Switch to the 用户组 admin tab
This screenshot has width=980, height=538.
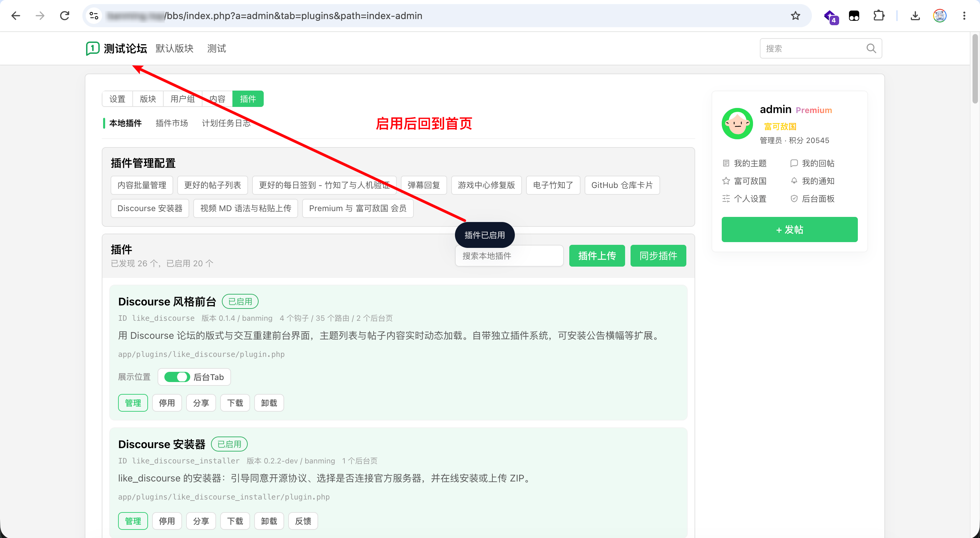(x=183, y=99)
